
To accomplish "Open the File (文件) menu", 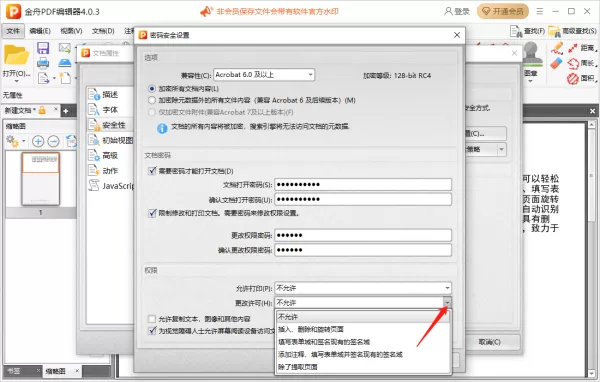I will (x=13, y=31).
